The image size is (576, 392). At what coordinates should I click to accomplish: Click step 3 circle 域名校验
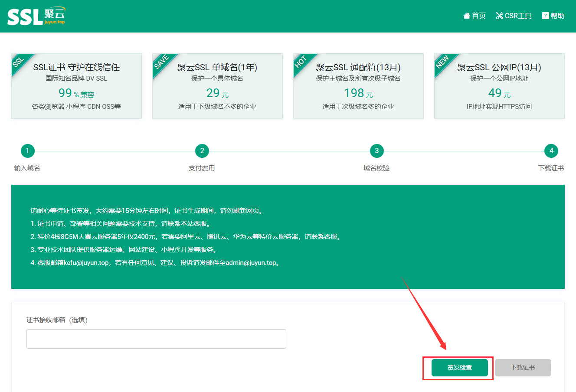pyautogui.click(x=377, y=151)
